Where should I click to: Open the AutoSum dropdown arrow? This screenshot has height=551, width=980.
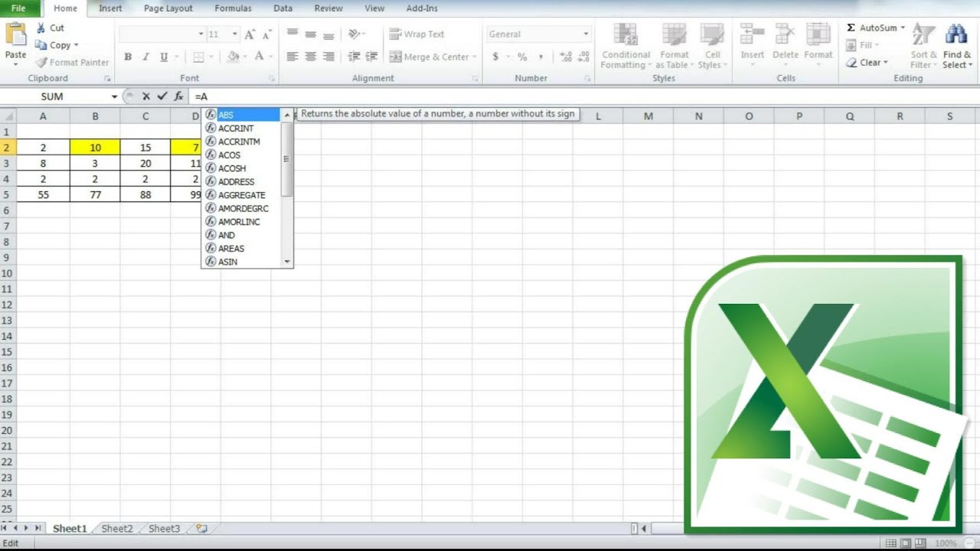point(903,28)
